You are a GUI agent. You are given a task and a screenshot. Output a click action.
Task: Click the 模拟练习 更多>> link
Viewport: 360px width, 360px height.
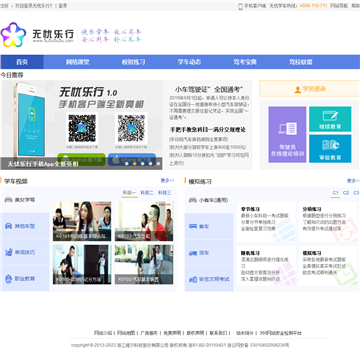point(353,181)
